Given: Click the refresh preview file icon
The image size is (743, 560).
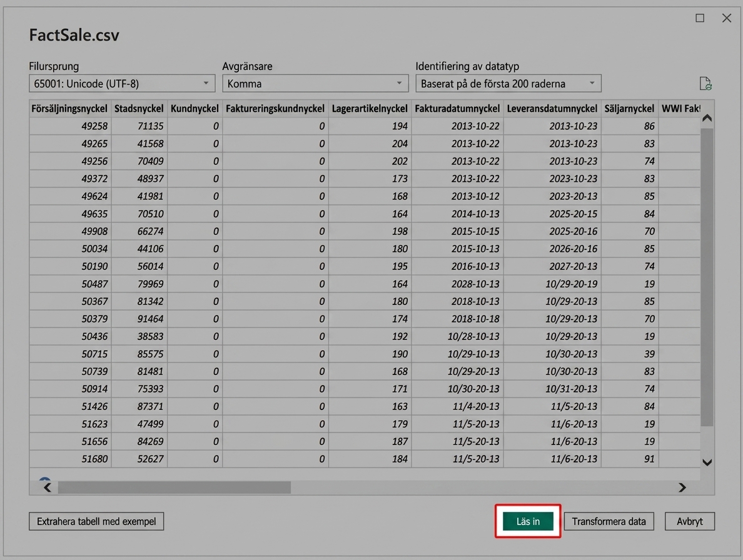Looking at the screenshot, I should pyautogui.click(x=705, y=84).
